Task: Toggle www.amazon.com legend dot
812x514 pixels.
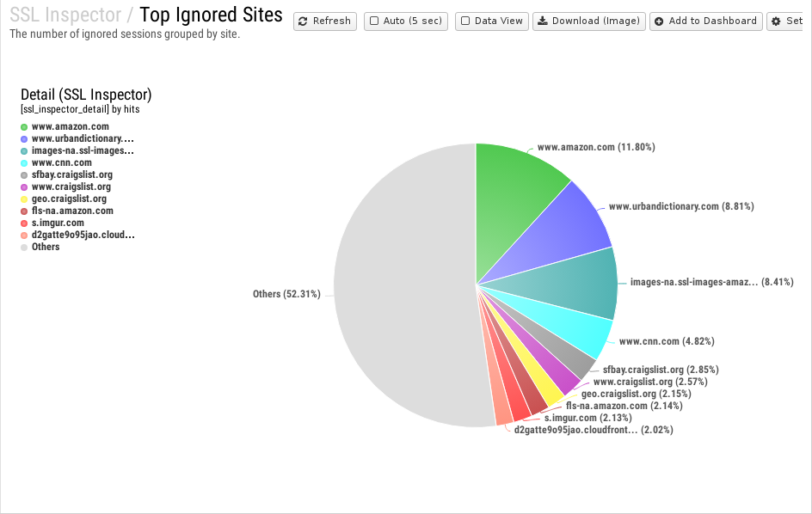Action: (x=24, y=127)
